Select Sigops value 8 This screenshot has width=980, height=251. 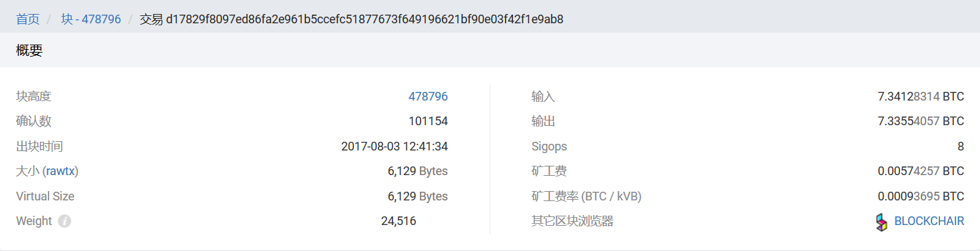tap(961, 146)
